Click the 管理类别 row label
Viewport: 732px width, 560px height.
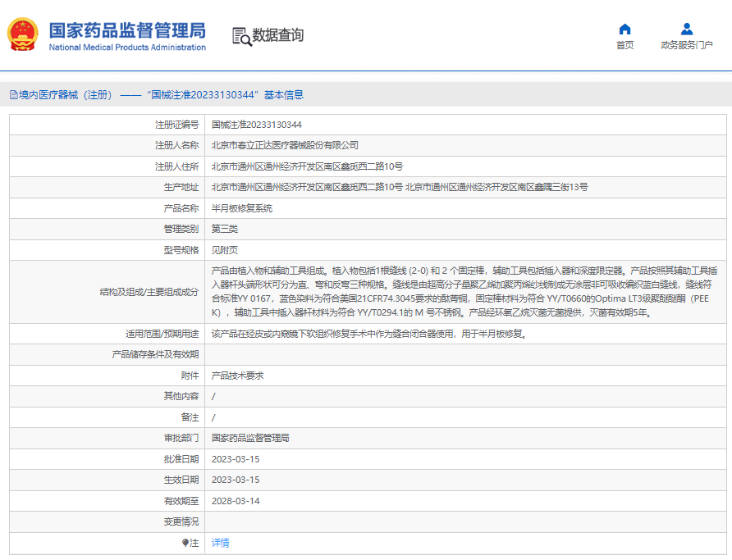tap(181, 229)
